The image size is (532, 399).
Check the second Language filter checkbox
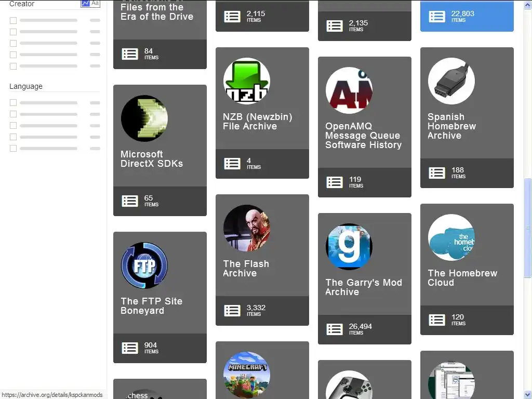tap(13, 114)
